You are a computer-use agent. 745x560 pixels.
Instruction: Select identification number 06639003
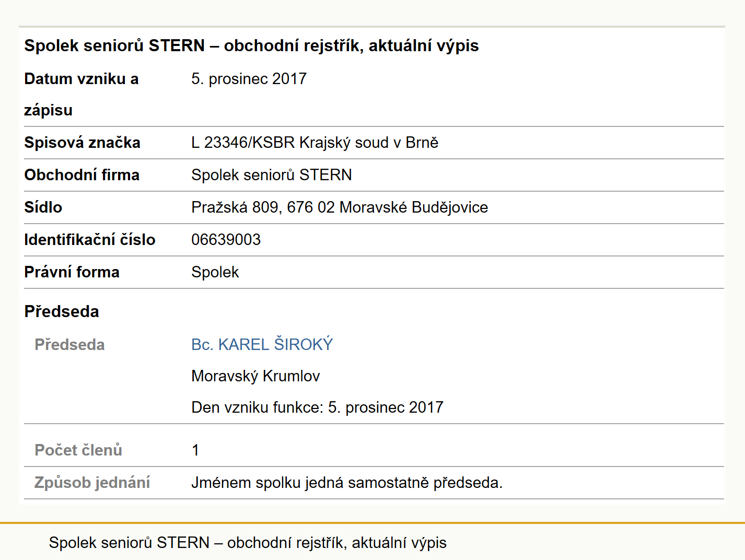coord(226,240)
